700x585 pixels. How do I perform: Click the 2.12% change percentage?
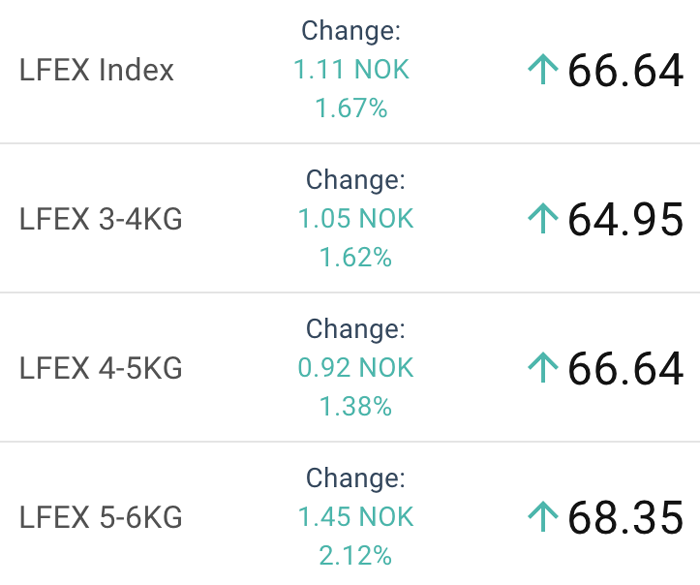tap(356, 556)
